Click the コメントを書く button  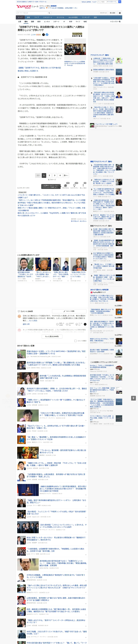pos(69,311)
